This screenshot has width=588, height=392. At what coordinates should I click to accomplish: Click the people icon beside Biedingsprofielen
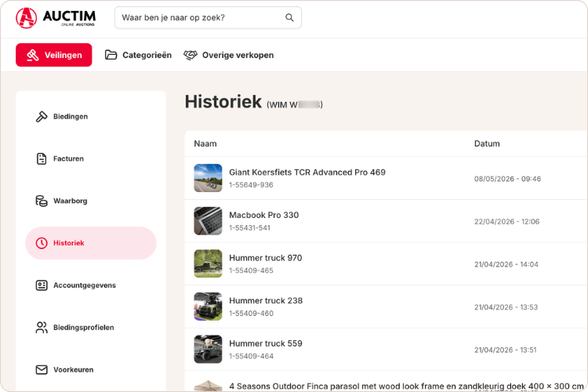coord(42,328)
